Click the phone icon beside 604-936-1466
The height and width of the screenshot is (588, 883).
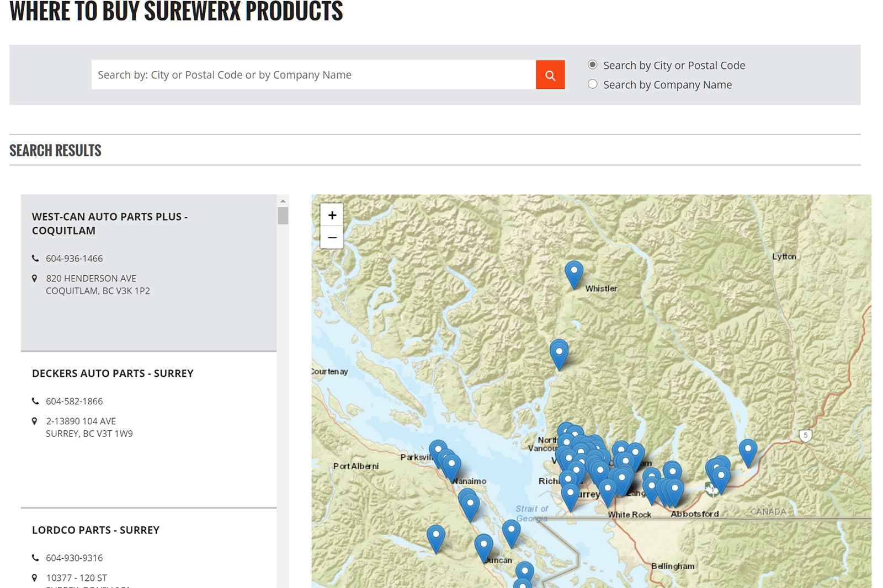point(35,258)
